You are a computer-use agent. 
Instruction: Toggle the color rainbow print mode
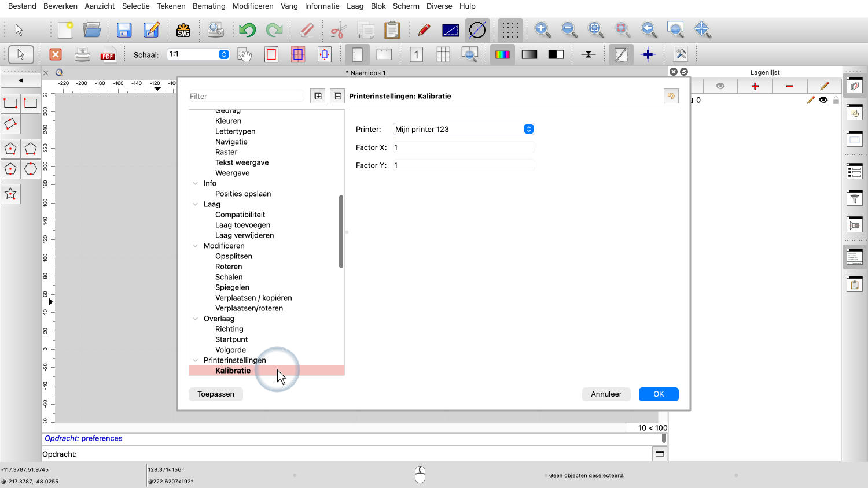(502, 54)
